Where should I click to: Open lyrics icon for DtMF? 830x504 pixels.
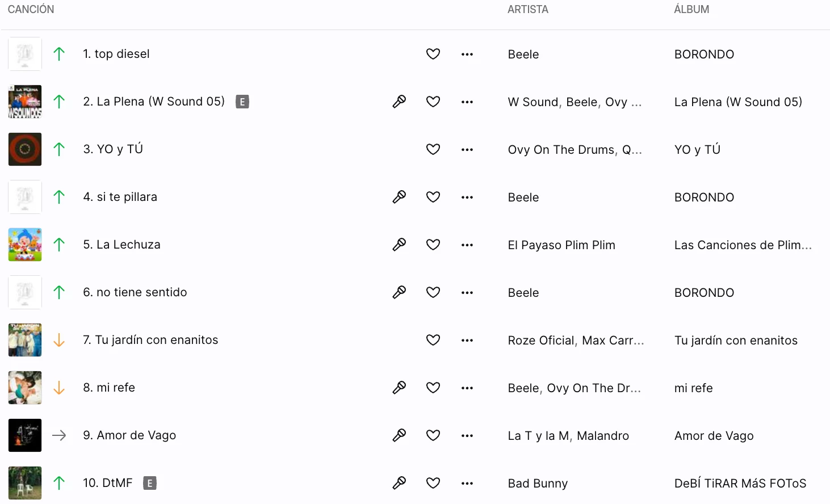tap(399, 483)
